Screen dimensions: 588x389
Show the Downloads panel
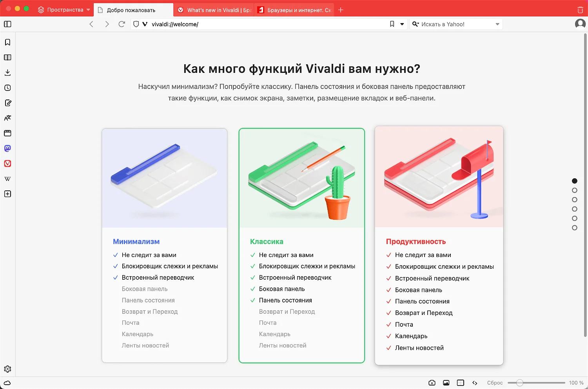[7, 73]
